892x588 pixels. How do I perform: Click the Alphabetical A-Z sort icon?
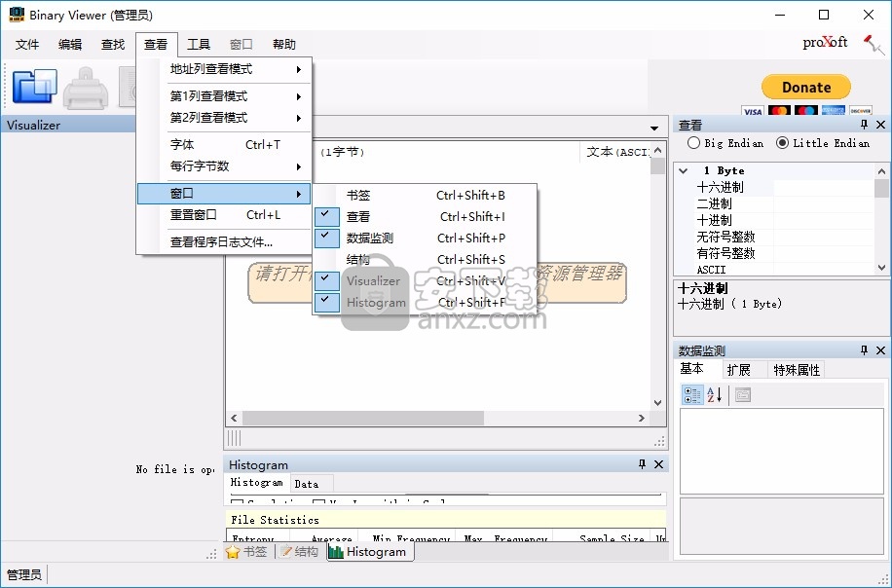tap(715, 394)
